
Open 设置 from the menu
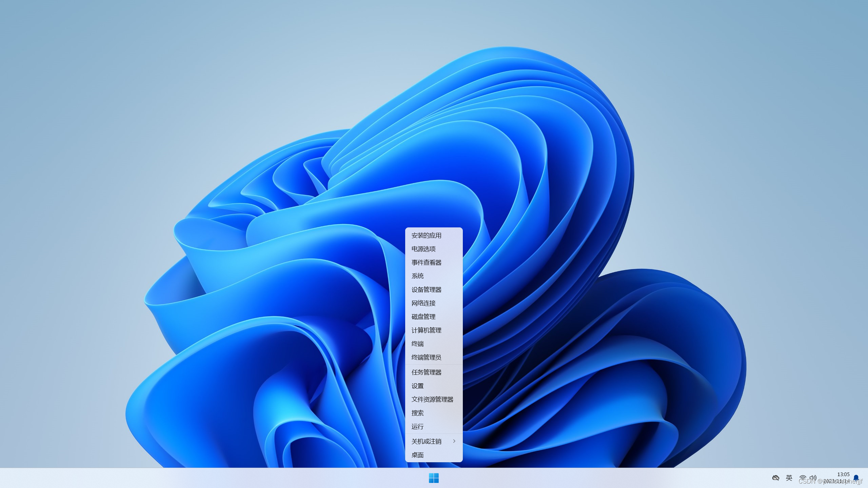(434, 386)
